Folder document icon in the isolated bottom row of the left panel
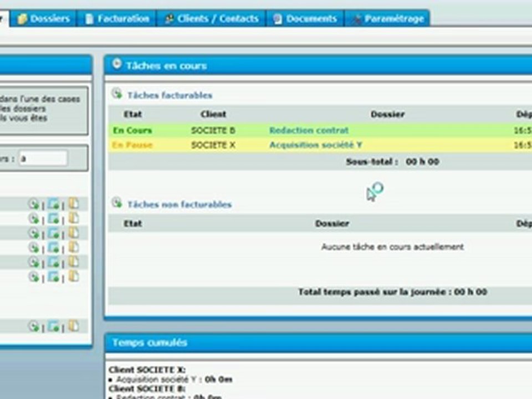Screen dimensions: 532x399 tap(73, 326)
